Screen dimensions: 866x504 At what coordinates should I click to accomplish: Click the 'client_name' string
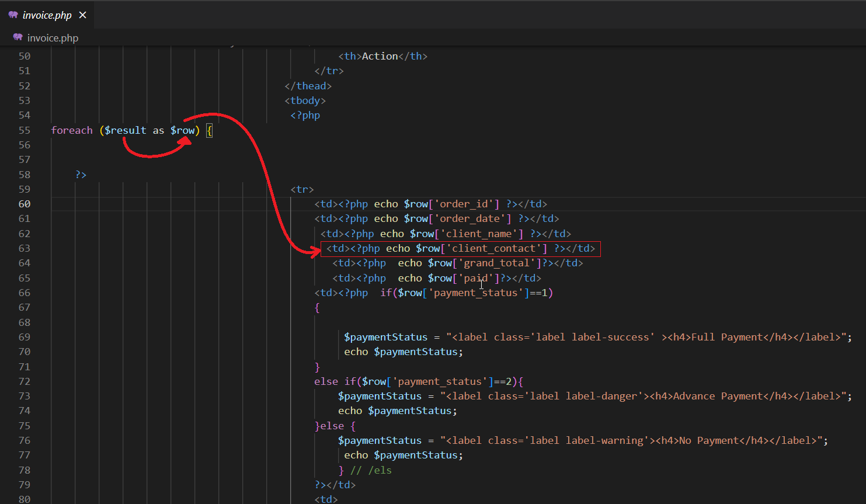(482, 234)
